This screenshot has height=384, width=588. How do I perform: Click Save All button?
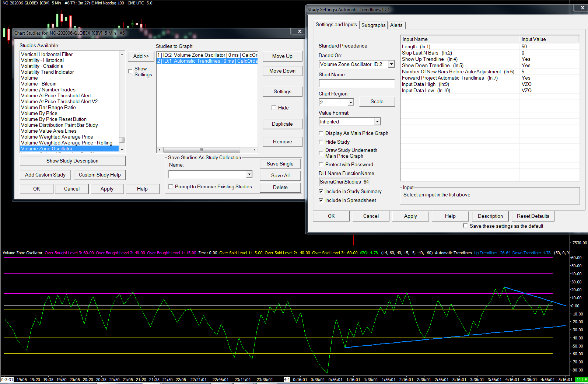pos(280,175)
